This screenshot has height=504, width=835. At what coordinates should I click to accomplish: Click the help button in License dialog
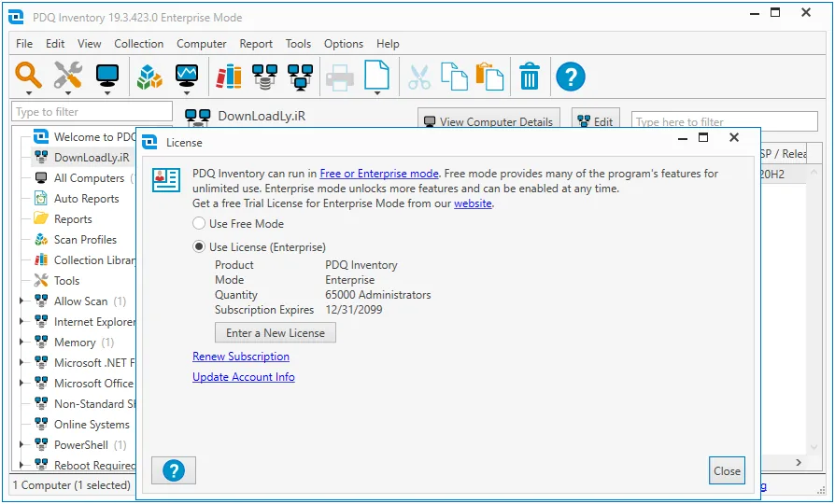174,470
